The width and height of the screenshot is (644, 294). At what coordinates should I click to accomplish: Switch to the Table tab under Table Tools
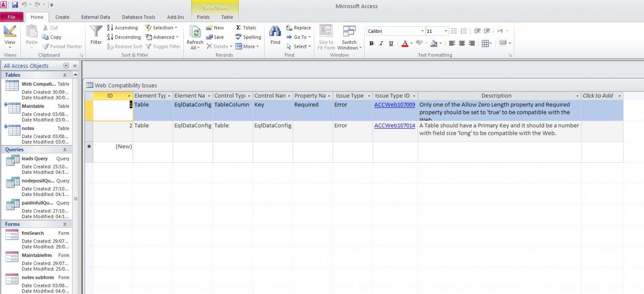227,17
